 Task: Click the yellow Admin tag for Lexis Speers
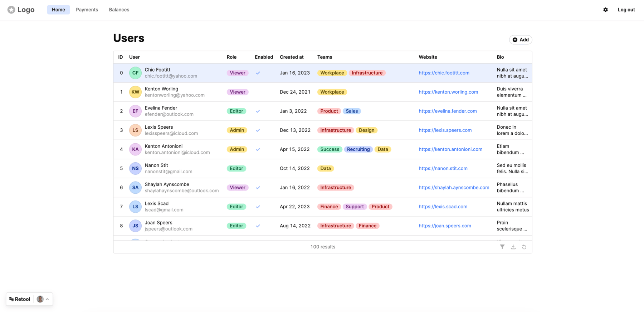237,130
